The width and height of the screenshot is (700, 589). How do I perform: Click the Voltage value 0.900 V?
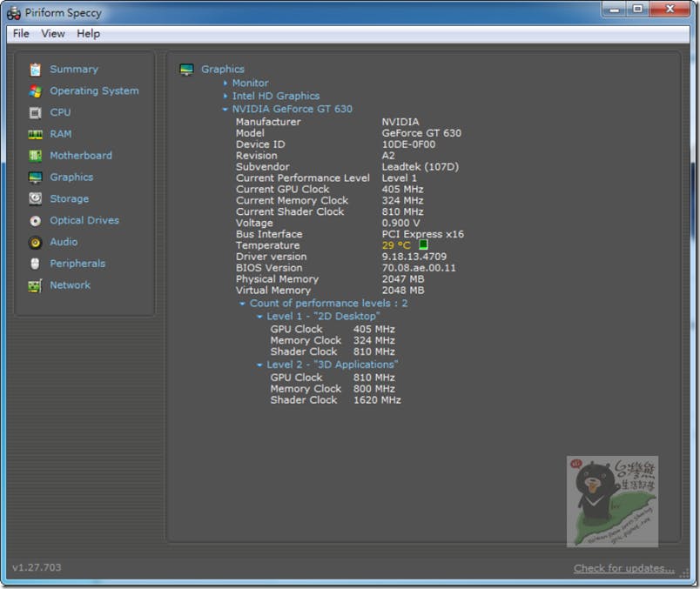400,223
